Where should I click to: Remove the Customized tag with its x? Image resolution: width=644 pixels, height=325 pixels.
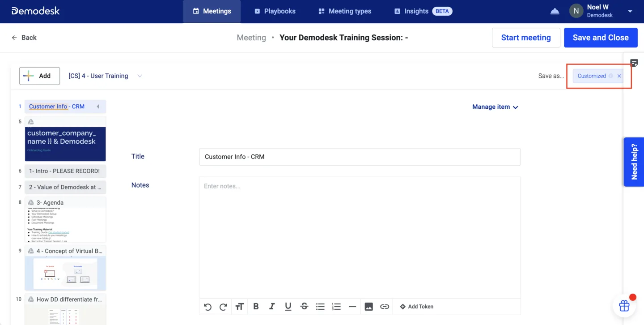pos(619,76)
